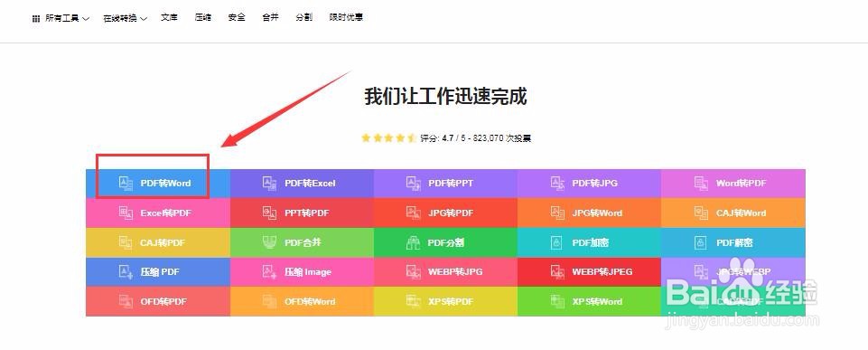Expand the 在线转换 dropdown menu
The height and width of the screenshot is (350, 868).
pyautogui.click(x=126, y=18)
